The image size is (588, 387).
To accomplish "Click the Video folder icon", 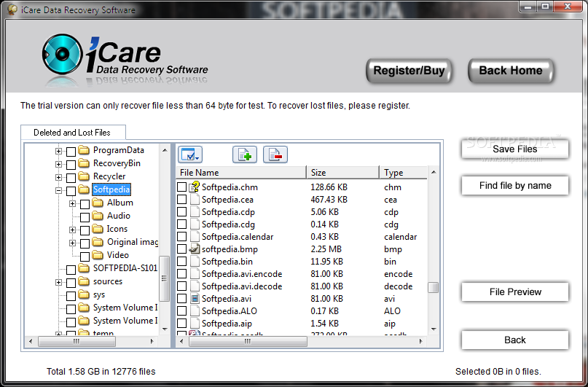I will [98, 255].
